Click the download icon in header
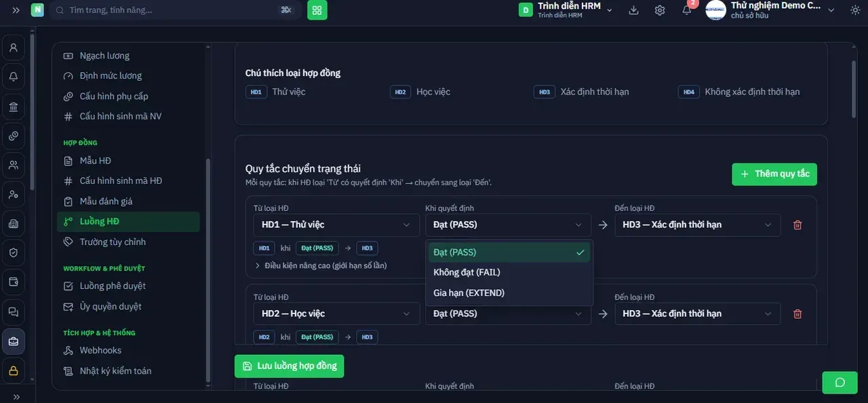The image size is (868, 403). 633,10
